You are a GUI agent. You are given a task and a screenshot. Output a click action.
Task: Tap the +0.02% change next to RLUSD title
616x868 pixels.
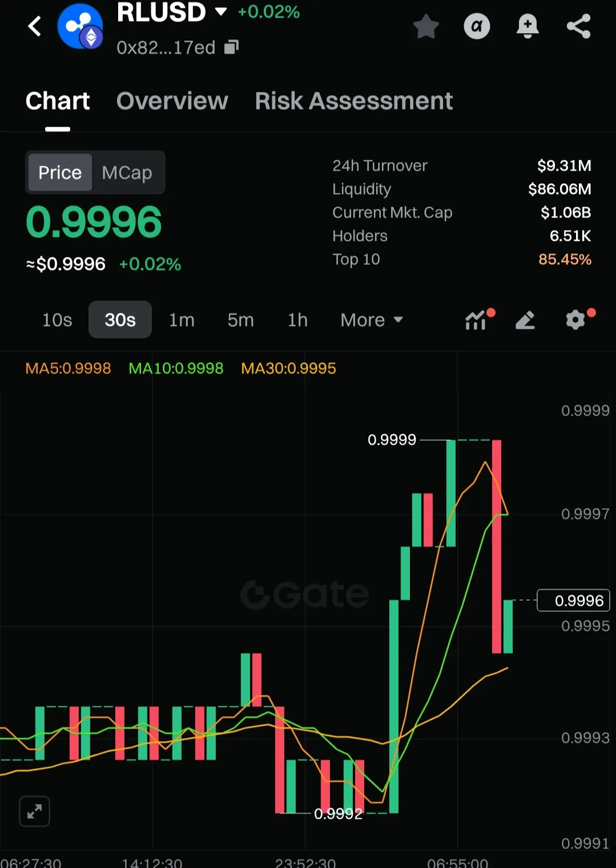coord(268,11)
